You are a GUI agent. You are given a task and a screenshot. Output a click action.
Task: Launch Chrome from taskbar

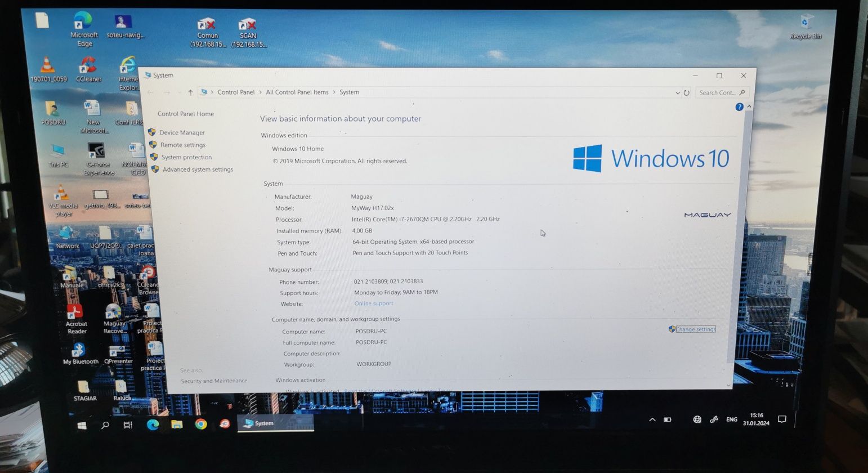click(x=201, y=424)
